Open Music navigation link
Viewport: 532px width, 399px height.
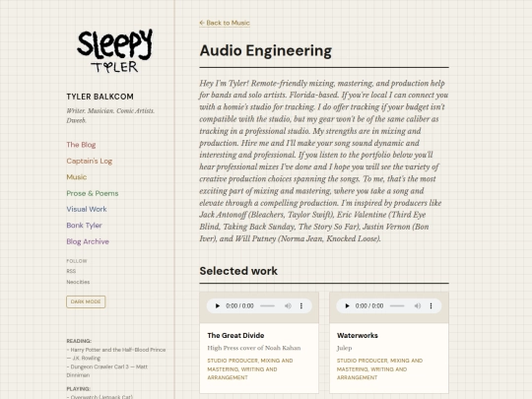point(77,176)
